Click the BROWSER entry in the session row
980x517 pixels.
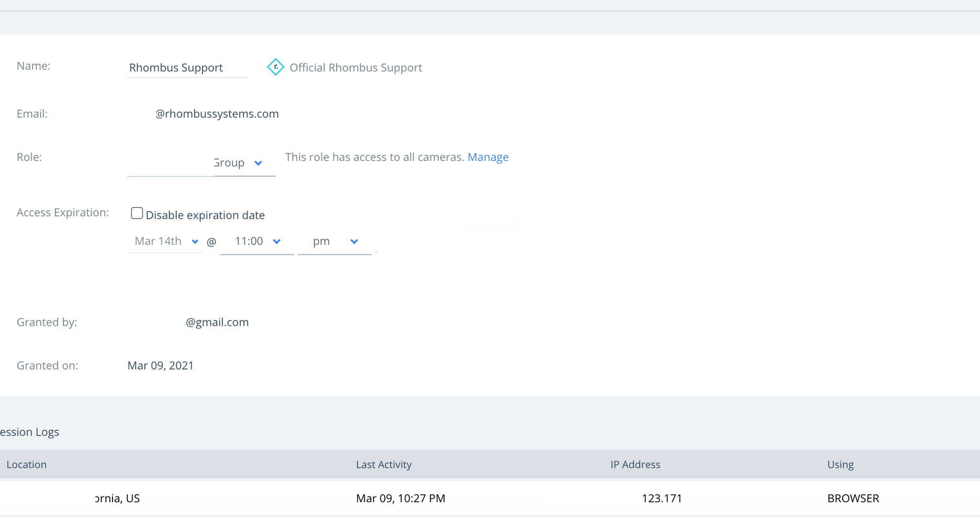point(853,498)
